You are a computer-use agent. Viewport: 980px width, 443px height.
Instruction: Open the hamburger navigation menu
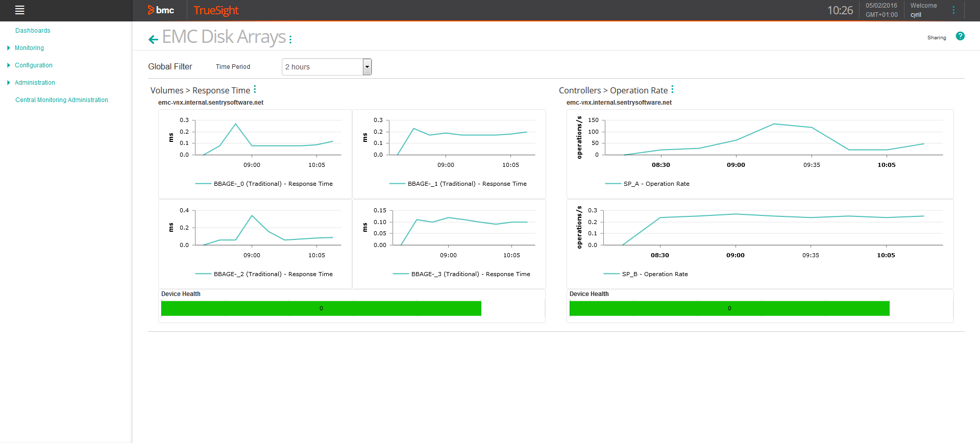pyautogui.click(x=20, y=10)
